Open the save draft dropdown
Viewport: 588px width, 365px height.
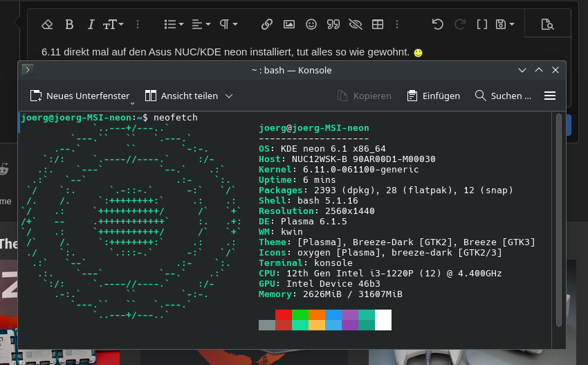(x=505, y=25)
